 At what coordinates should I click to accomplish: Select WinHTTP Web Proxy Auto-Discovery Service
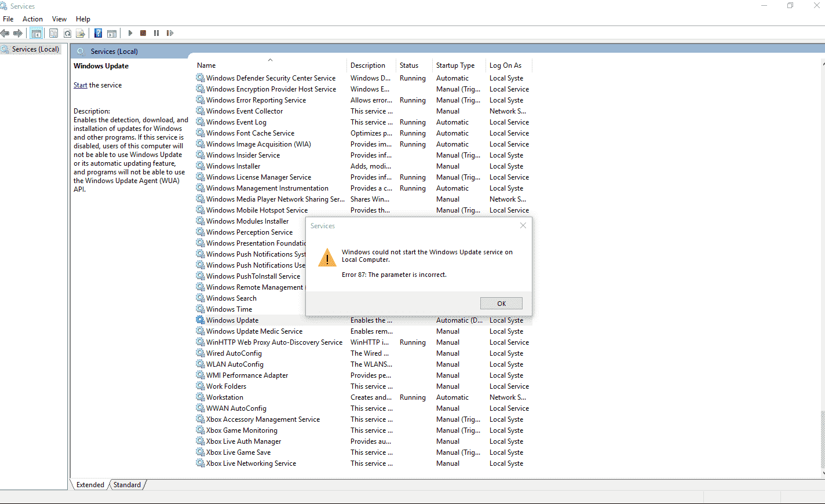[363, 342]
